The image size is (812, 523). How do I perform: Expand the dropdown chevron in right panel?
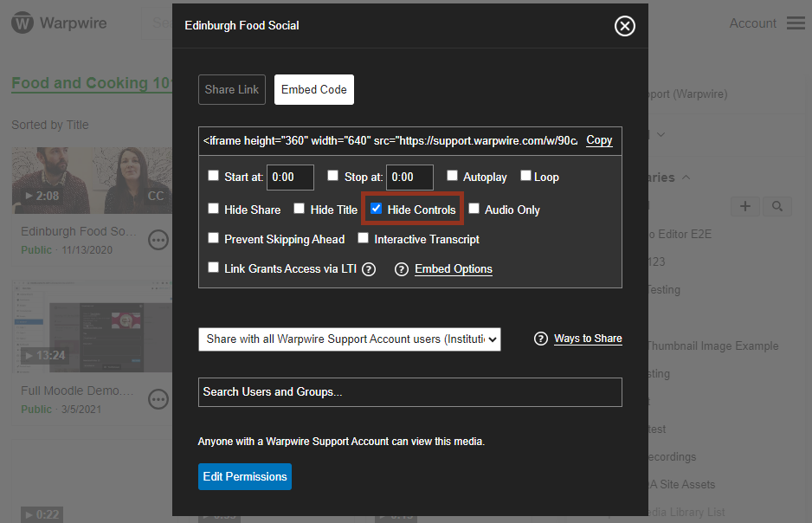(661, 134)
